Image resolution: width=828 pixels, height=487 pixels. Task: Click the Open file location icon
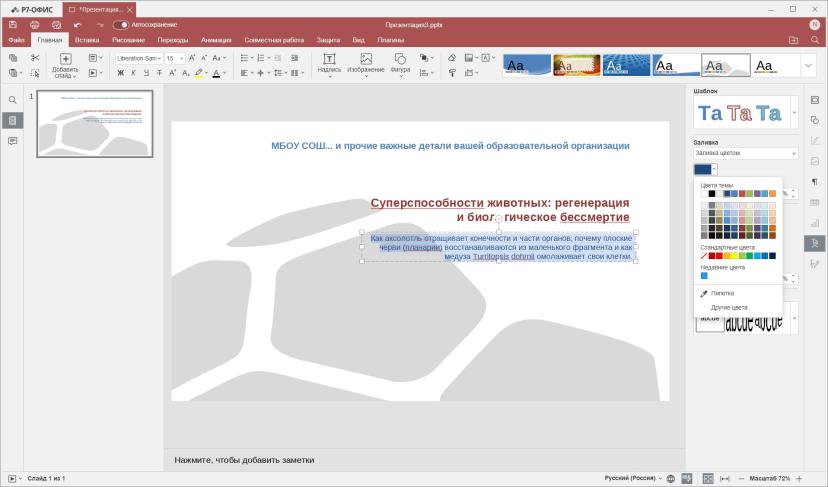click(793, 40)
